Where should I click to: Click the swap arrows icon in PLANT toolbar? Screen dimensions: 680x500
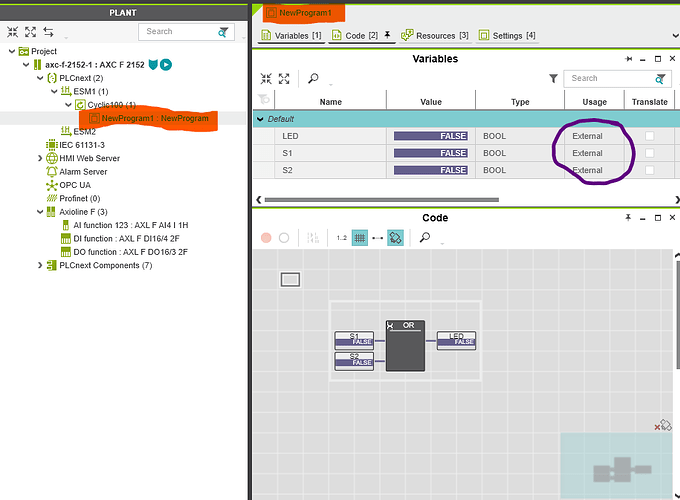pyautogui.click(x=49, y=32)
